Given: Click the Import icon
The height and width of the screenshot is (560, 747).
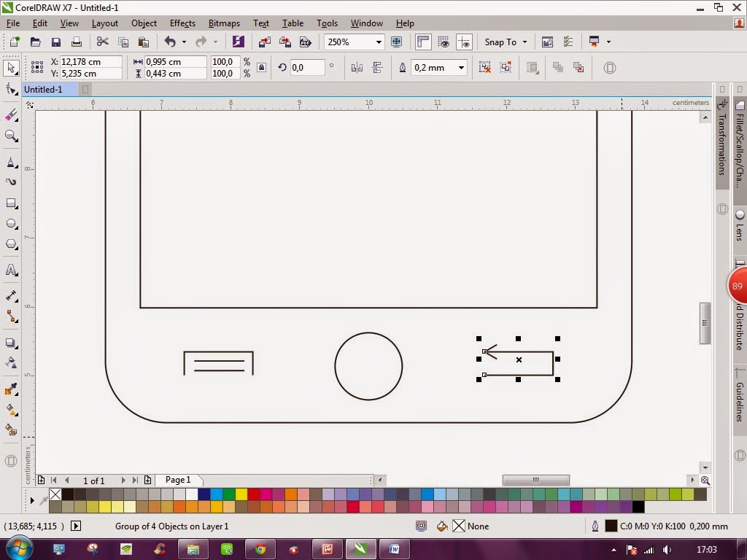Looking at the screenshot, I should 264,42.
